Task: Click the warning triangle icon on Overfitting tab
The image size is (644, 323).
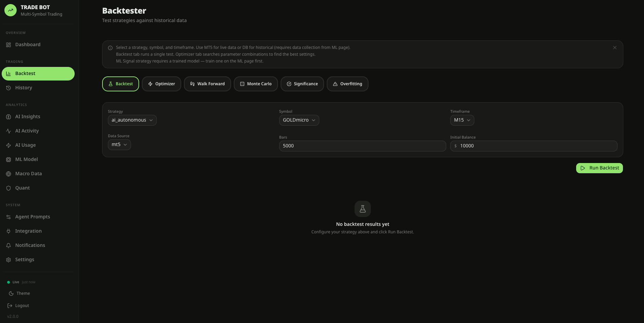Action: [x=335, y=84]
